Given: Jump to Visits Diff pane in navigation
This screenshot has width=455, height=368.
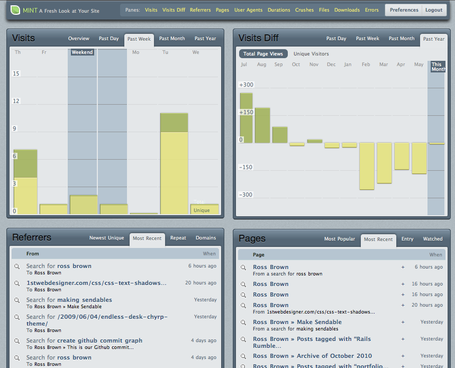Looking at the screenshot, I should click(174, 10).
